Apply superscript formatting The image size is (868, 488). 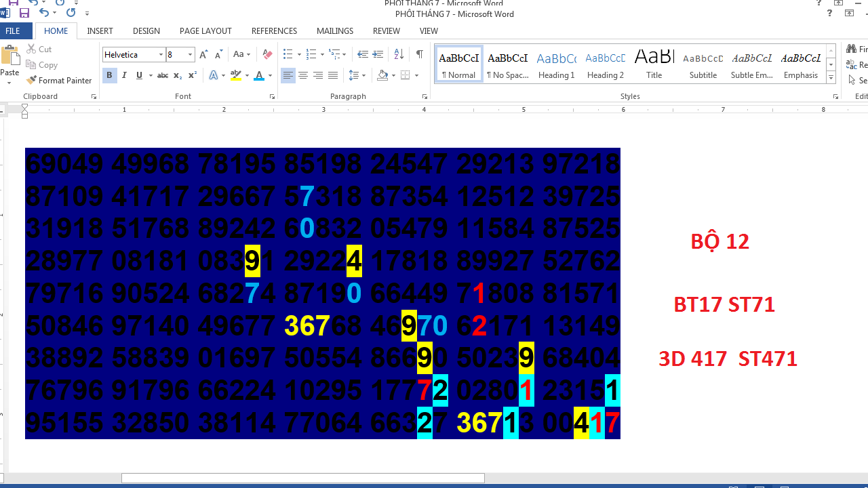pos(193,75)
